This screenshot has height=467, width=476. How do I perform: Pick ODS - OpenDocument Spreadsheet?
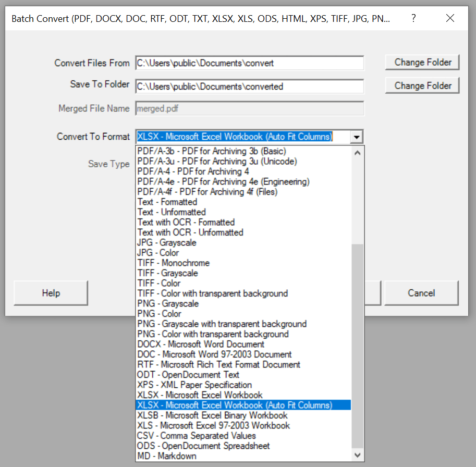[243, 446]
